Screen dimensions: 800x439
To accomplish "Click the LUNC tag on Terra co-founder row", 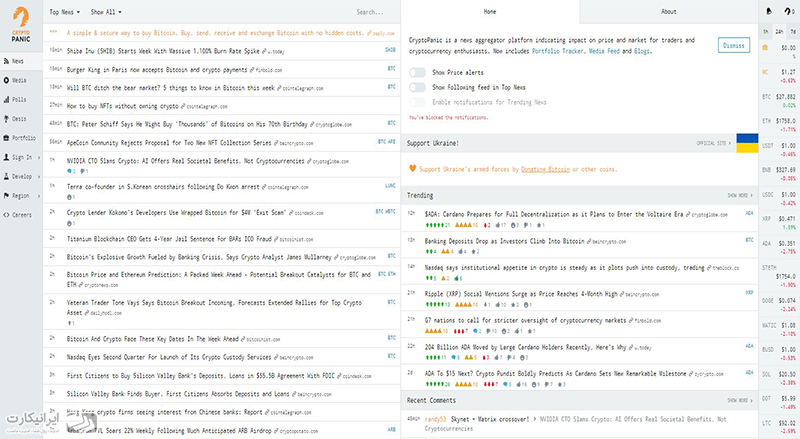I will (x=390, y=186).
